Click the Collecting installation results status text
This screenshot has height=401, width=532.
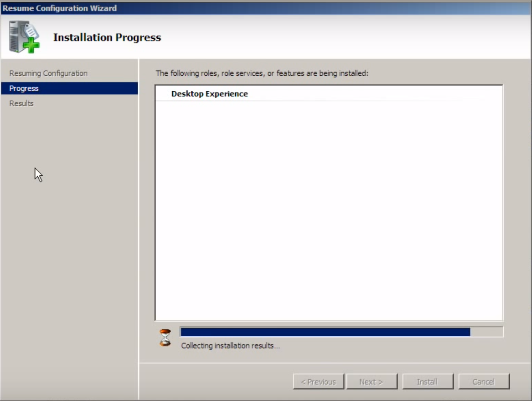point(230,346)
